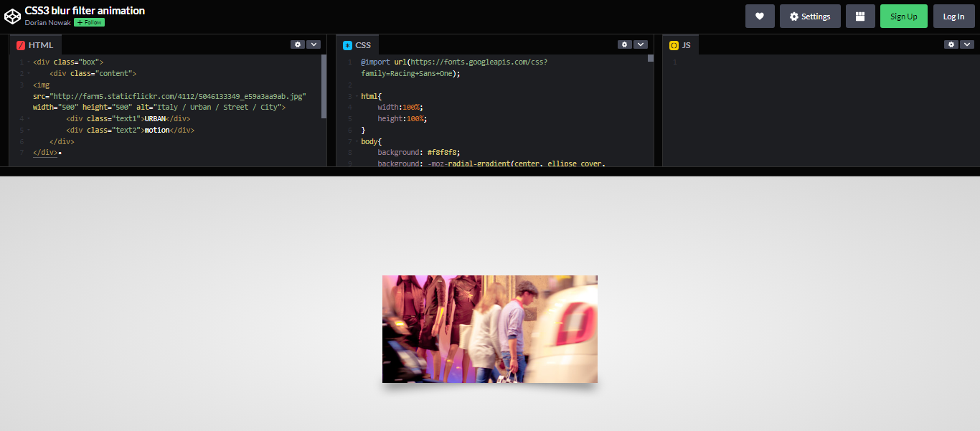Click the Sign Up button
Viewport: 980px width, 431px height.
coord(903,16)
